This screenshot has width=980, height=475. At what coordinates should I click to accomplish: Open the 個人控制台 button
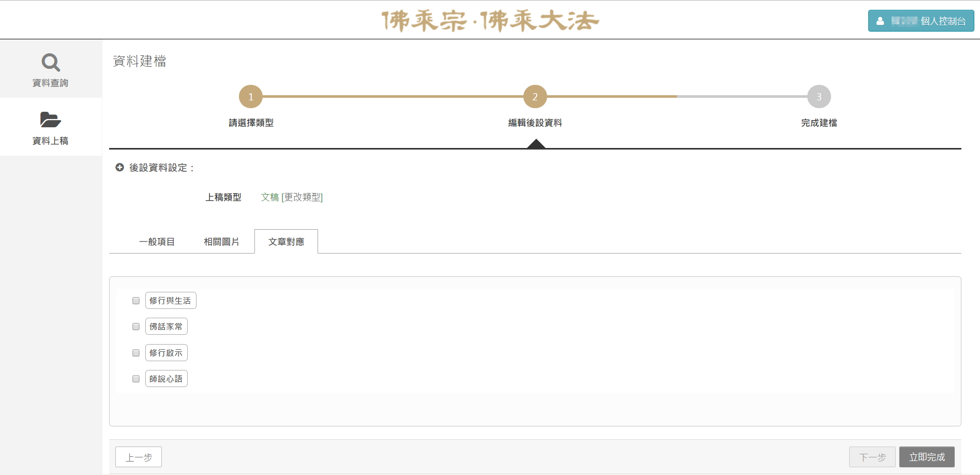(x=921, y=21)
